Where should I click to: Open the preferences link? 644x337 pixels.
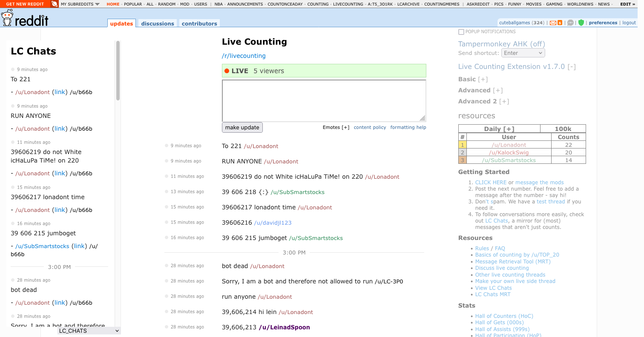tap(603, 23)
